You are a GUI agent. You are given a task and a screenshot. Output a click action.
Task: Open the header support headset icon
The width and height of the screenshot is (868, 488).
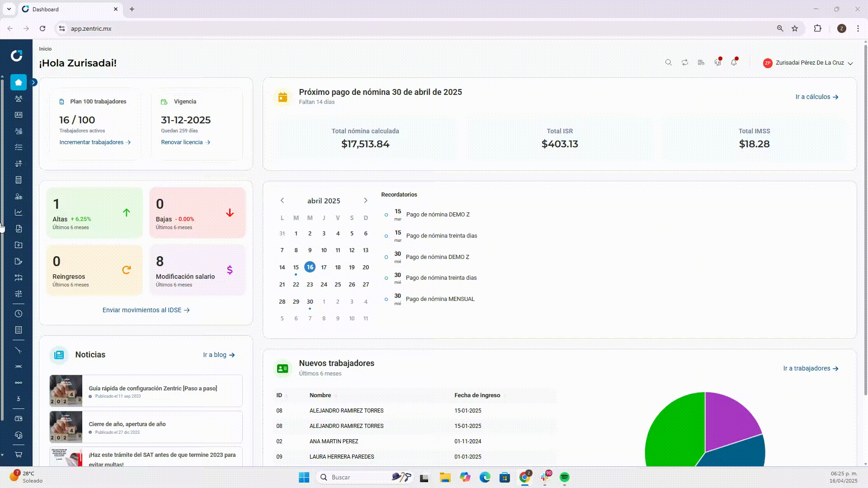(x=717, y=62)
